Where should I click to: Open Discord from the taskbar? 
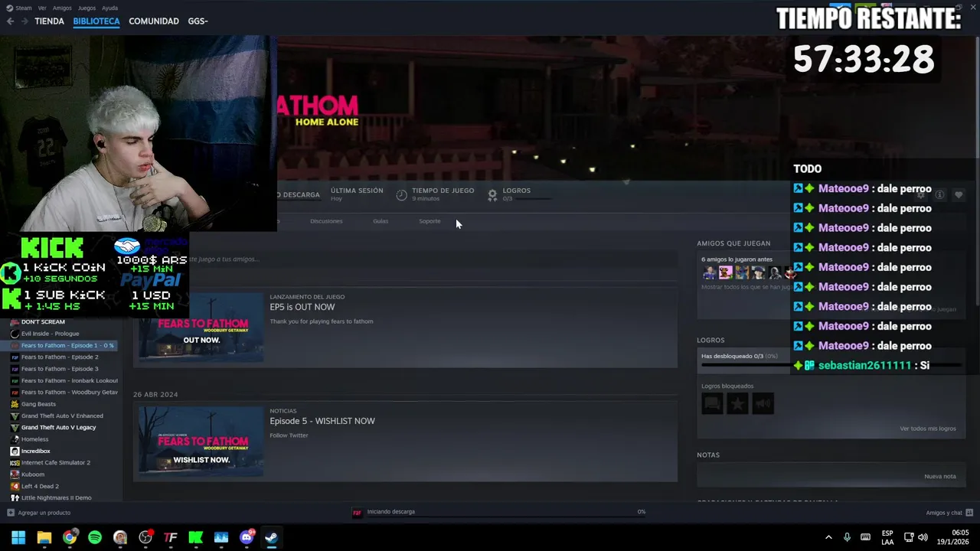246,538
